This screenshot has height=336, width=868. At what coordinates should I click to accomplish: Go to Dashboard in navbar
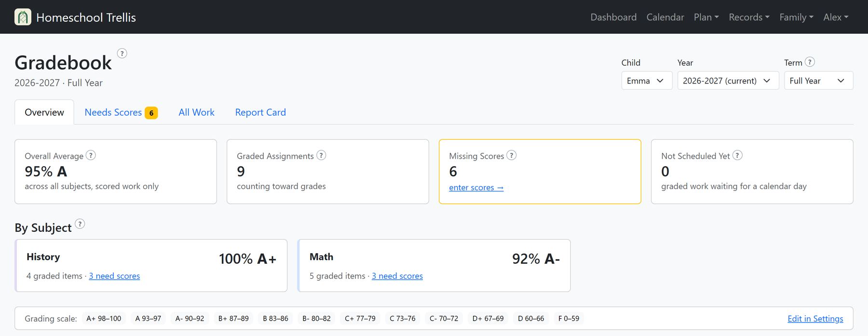click(613, 17)
